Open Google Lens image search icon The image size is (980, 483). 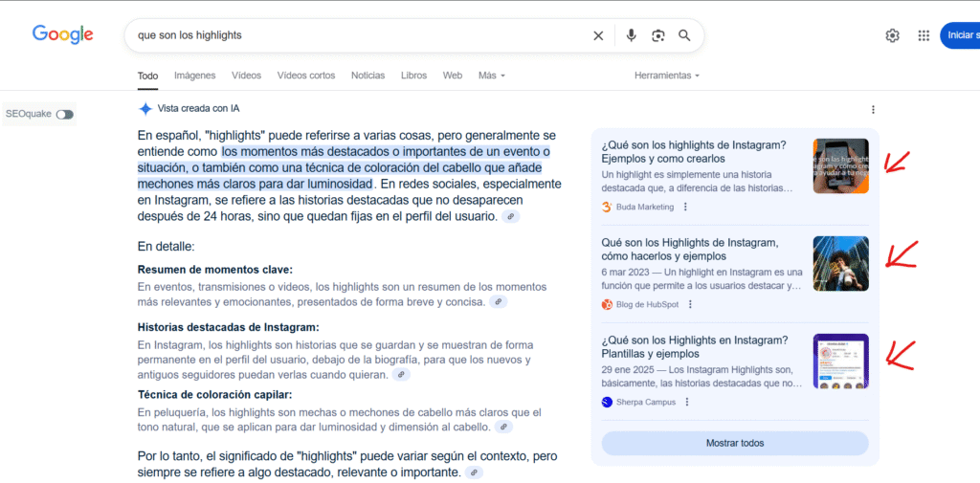pyautogui.click(x=658, y=35)
